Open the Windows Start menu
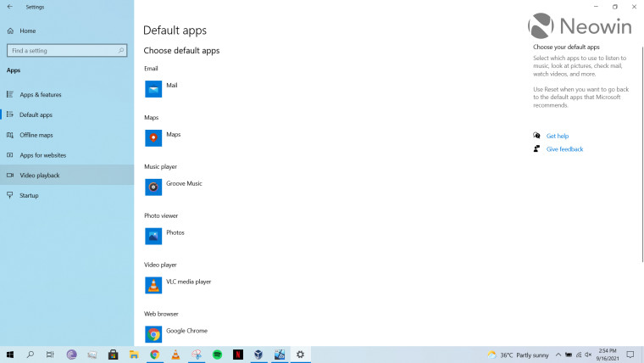 [10, 355]
